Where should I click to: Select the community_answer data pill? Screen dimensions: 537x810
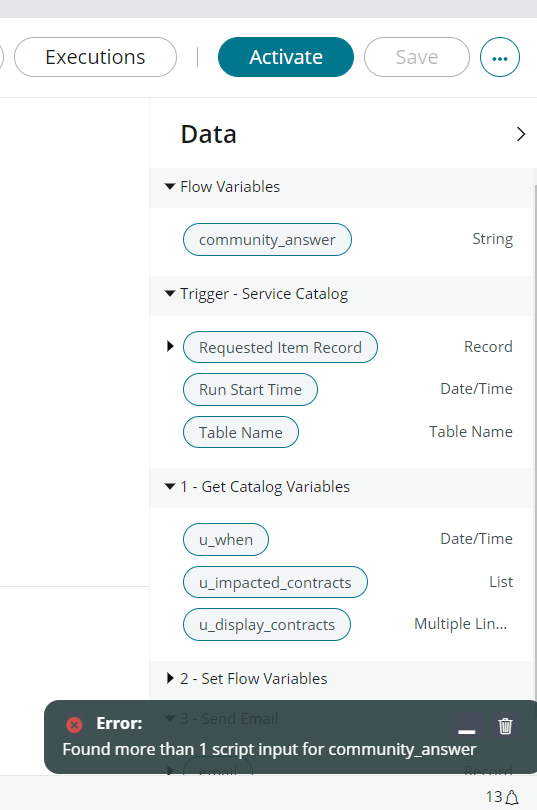(267, 240)
